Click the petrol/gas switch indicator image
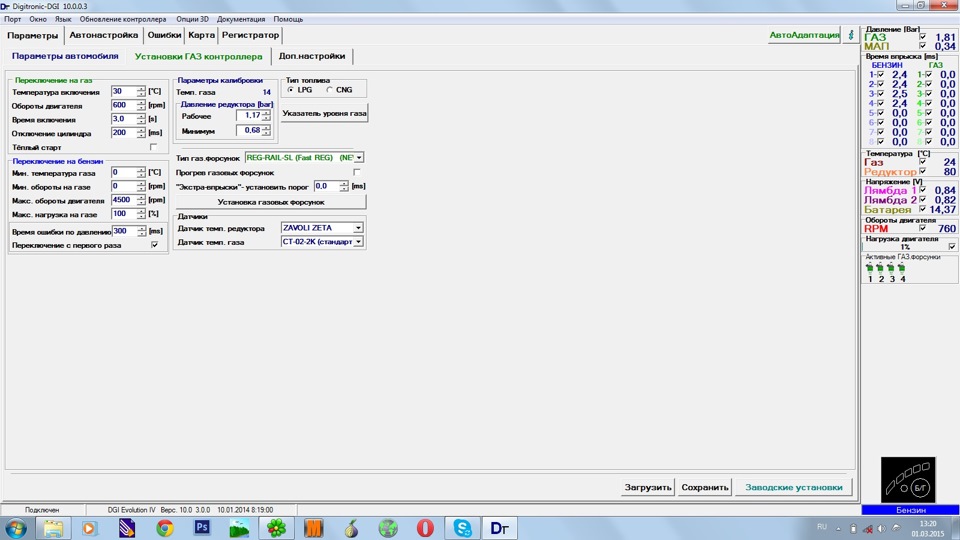Image resolution: width=960 pixels, height=540 pixels. (908, 480)
